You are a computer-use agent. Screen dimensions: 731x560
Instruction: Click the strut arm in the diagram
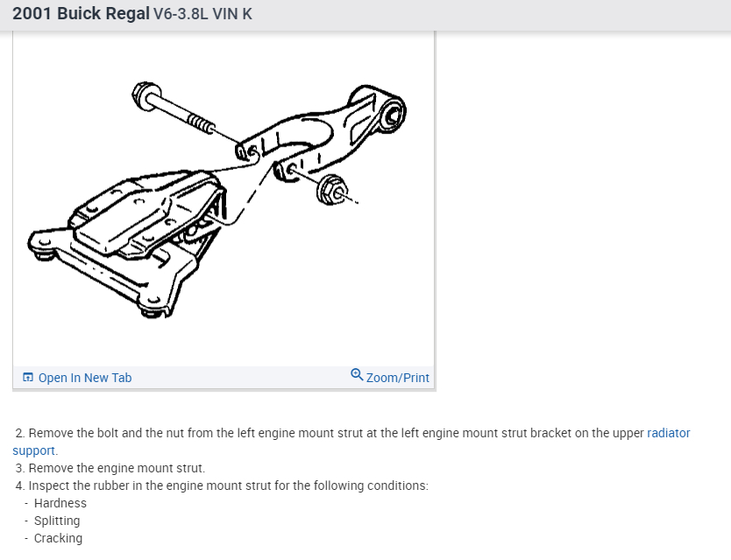[318, 134]
